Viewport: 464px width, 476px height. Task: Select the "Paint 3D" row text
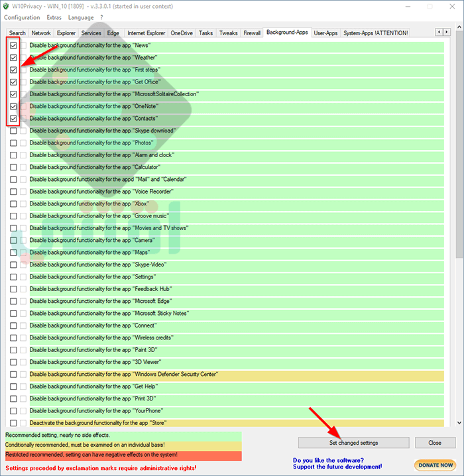pos(93,350)
